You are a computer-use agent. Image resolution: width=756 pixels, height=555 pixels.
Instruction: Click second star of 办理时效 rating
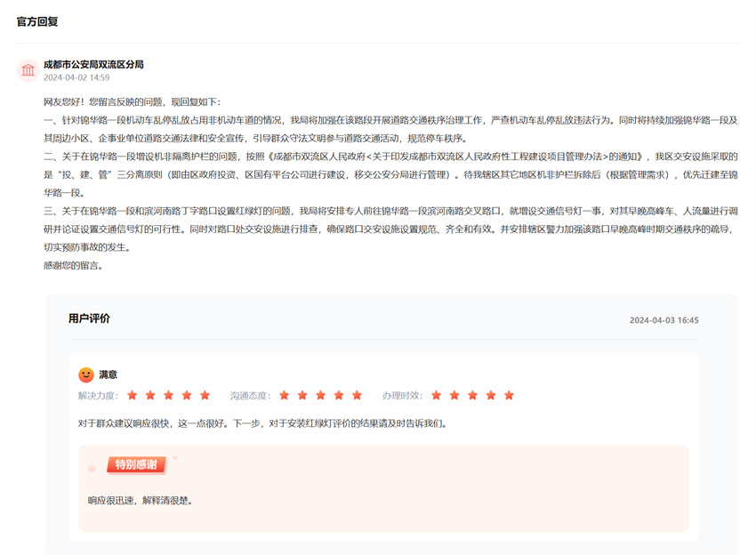coord(454,395)
